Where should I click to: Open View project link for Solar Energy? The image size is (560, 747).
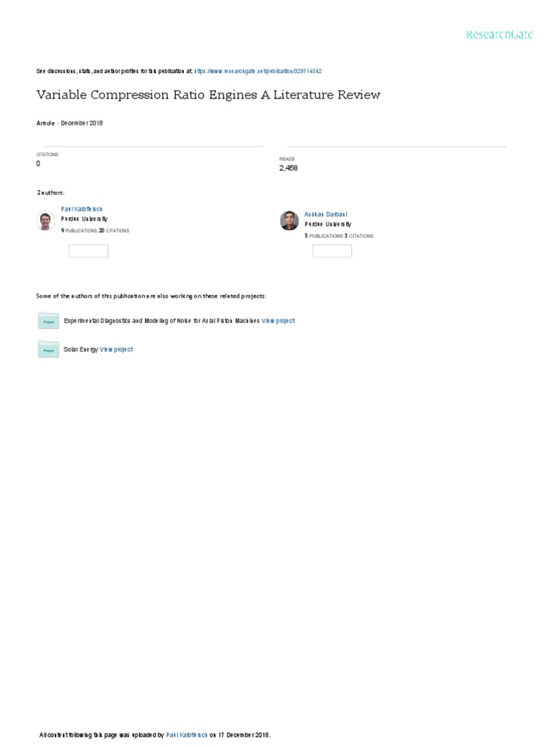click(117, 350)
